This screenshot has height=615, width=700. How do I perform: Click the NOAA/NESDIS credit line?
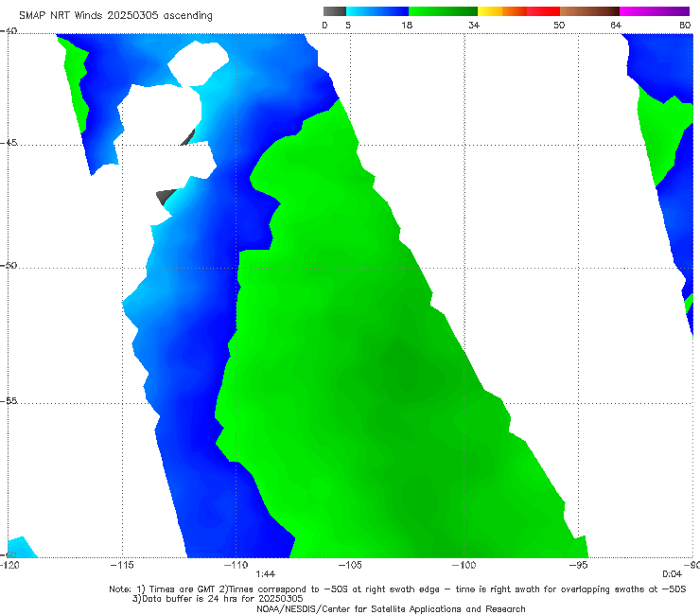coord(391,608)
